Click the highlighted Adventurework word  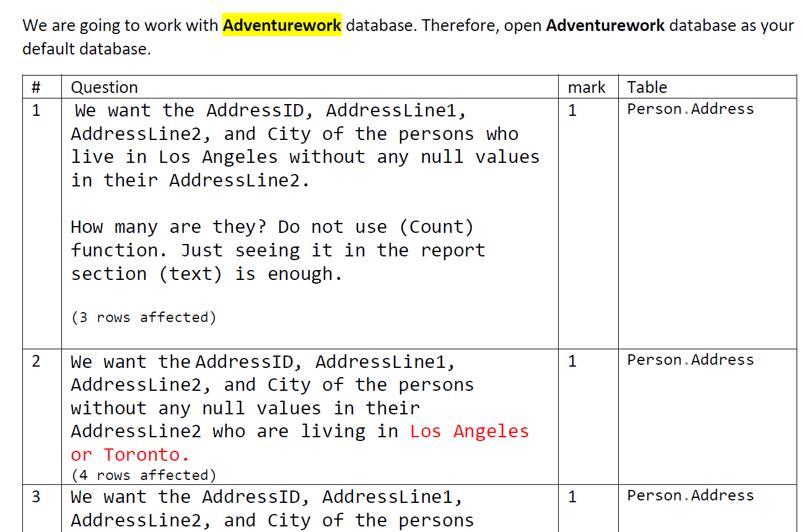(282, 25)
